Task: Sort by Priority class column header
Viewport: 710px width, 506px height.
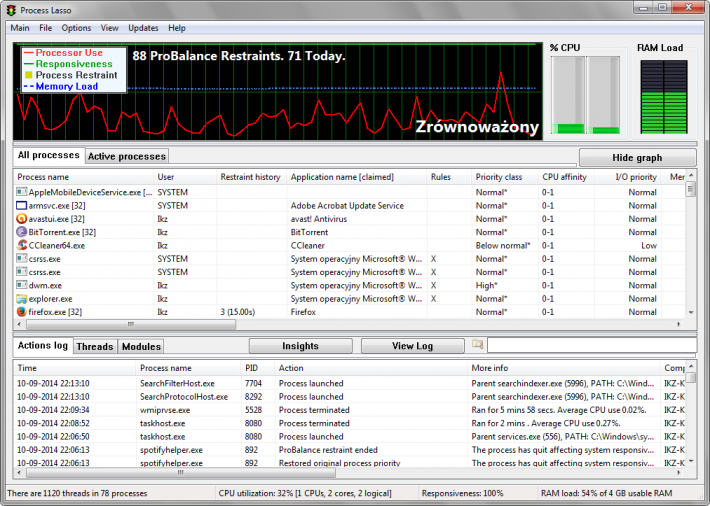Action: click(x=504, y=177)
